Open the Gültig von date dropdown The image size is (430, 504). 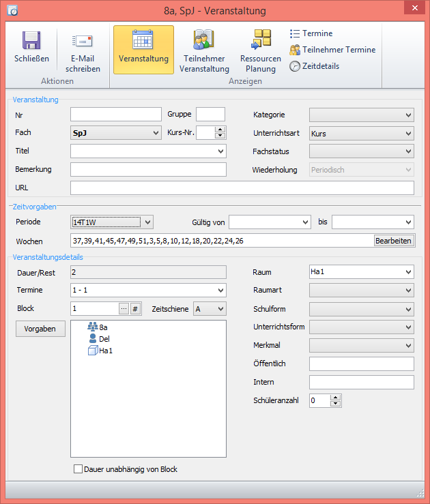point(306,222)
